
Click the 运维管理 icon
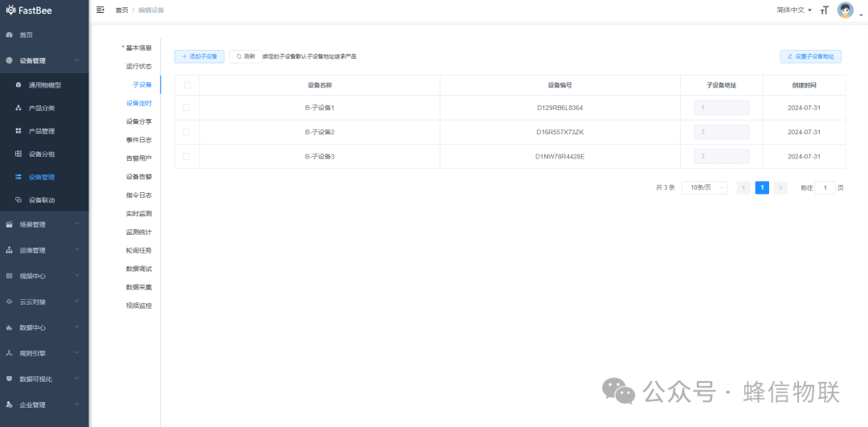(x=9, y=250)
